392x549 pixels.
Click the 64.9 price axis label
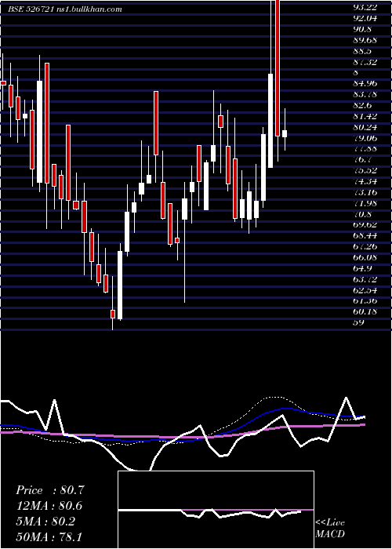coord(362,268)
